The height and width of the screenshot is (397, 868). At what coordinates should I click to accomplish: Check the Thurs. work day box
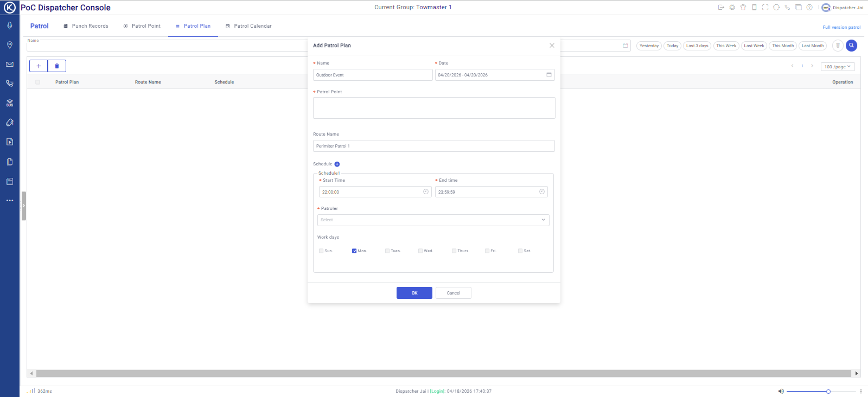[454, 251]
